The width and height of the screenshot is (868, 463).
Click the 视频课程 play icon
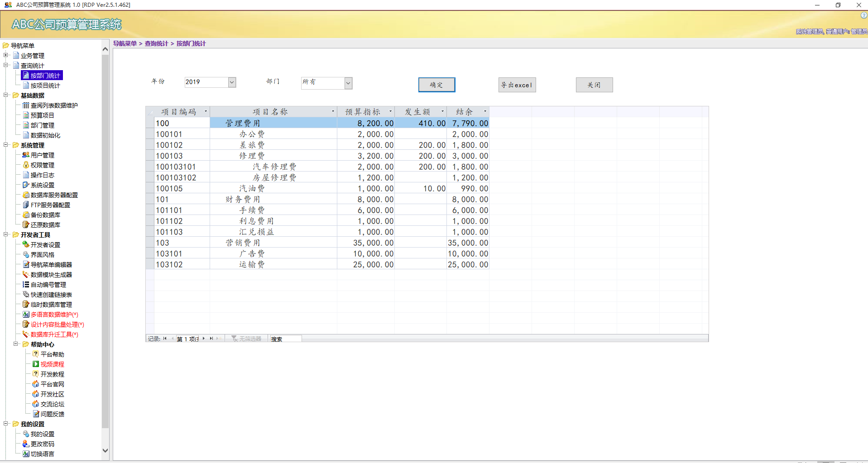36,364
